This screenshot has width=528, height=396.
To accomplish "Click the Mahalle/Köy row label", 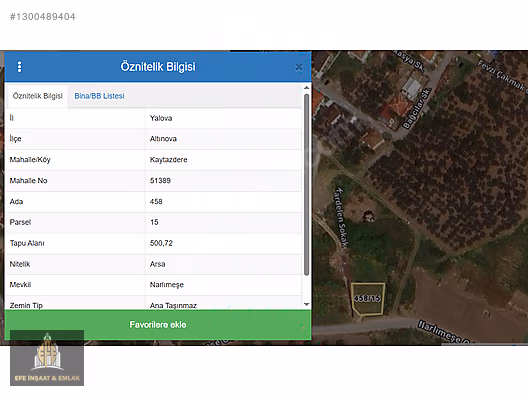I will click(30, 160).
